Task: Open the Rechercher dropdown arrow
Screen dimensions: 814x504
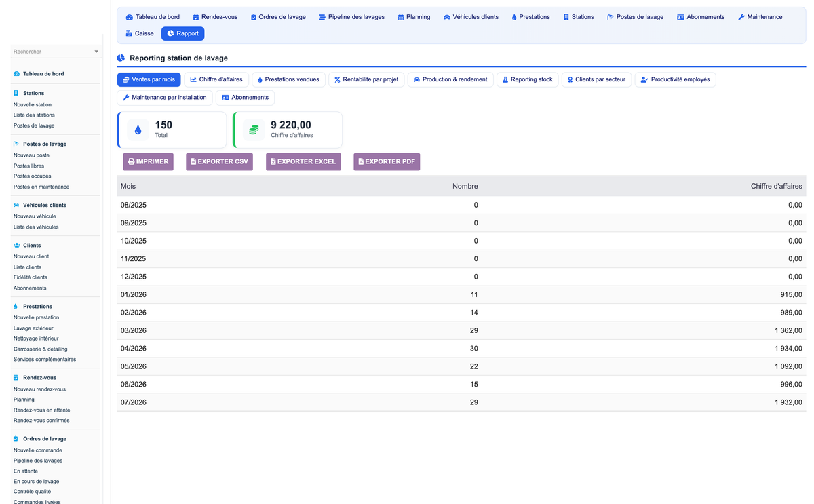Action: tap(96, 52)
